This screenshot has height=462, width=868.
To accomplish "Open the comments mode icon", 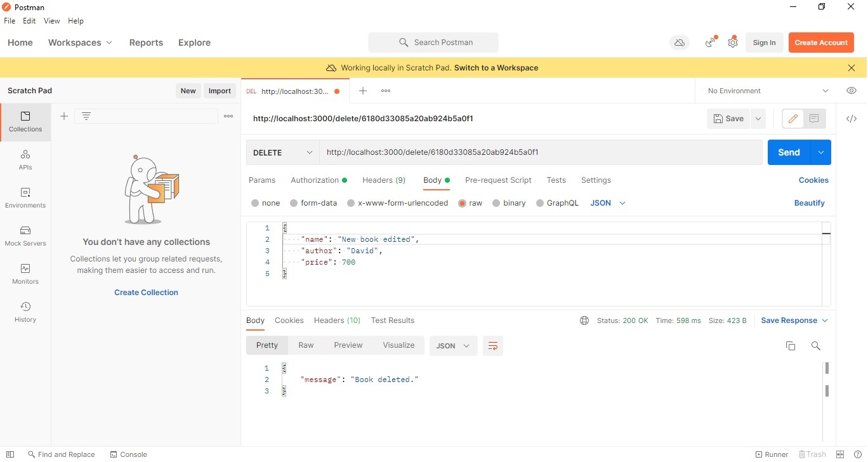I will pyautogui.click(x=815, y=119).
